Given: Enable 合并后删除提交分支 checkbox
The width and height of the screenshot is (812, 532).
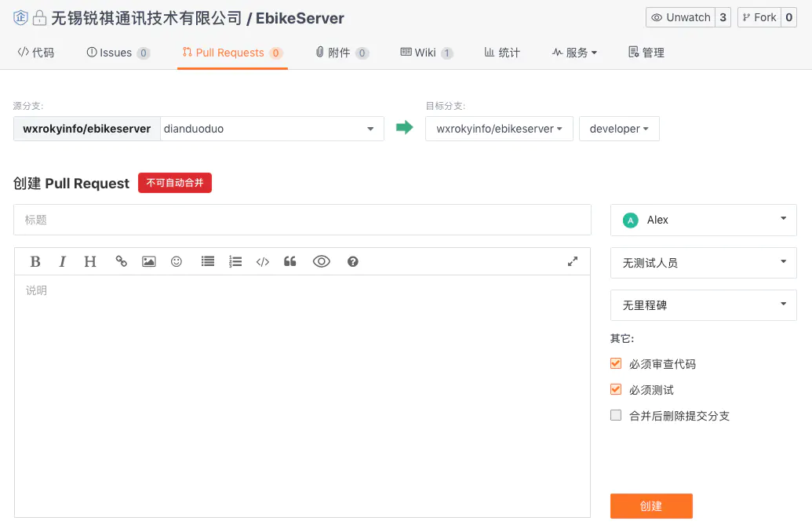Looking at the screenshot, I should pyautogui.click(x=616, y=416).
